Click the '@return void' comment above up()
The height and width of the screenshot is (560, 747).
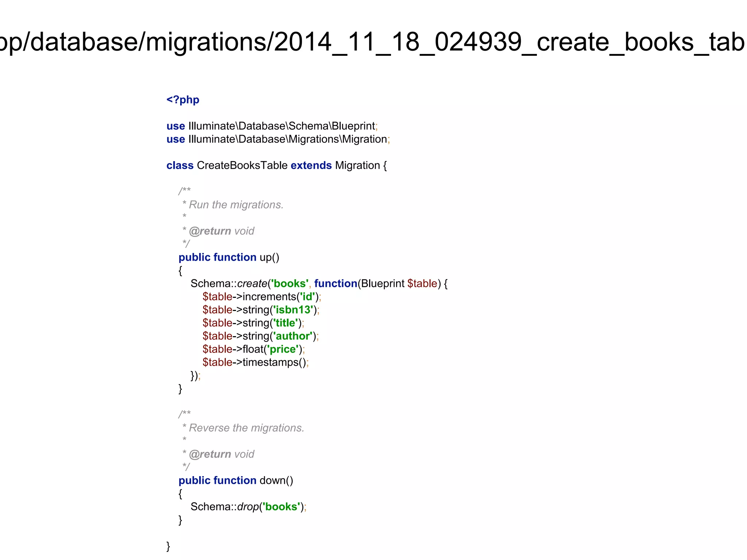pyautogui.click(x=222, y=231)
